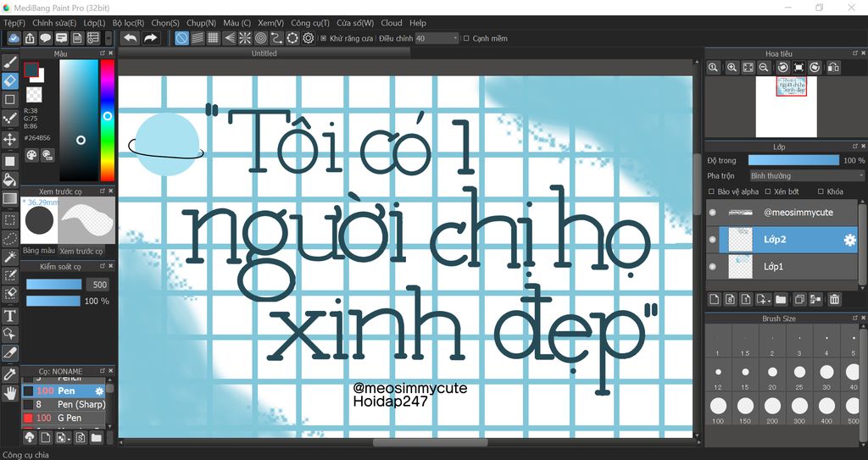Enable Xén bớt checkbox
Screen dimensions: 868x460
pos(768,191)
